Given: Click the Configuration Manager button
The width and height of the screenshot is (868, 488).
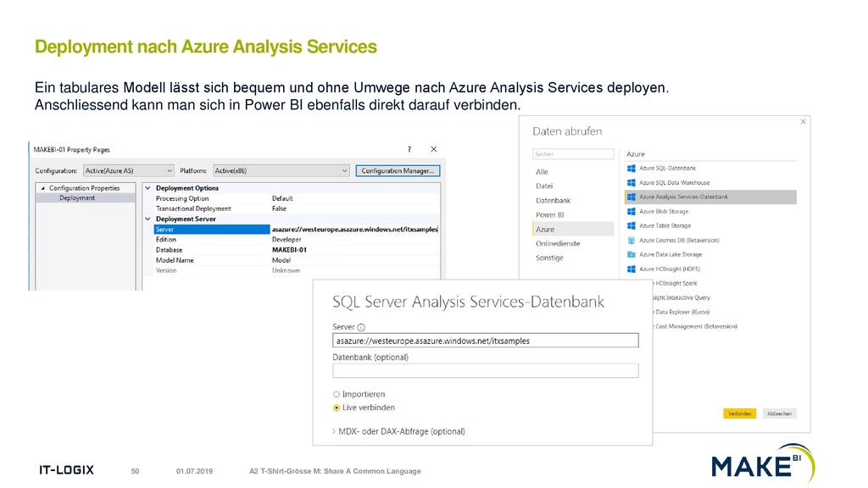Looking at the screenshot, I should click(398, 171).
